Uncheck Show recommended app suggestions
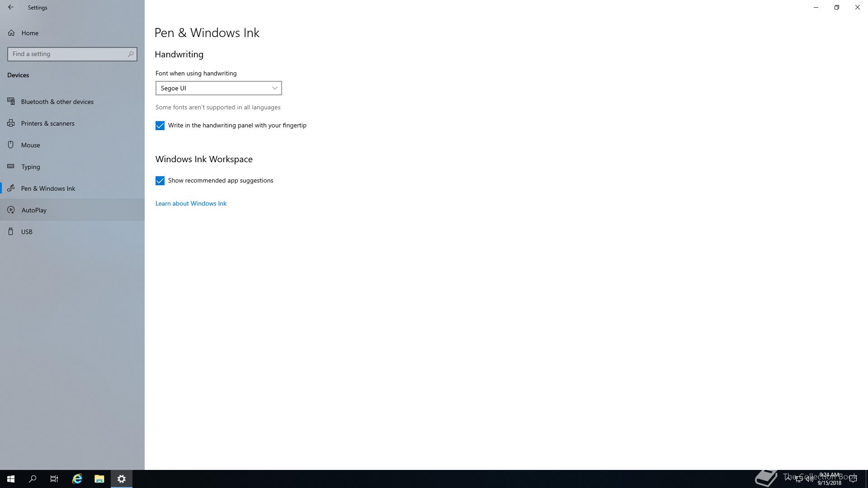This screenshot has height=488, width=868. point(160,181)
